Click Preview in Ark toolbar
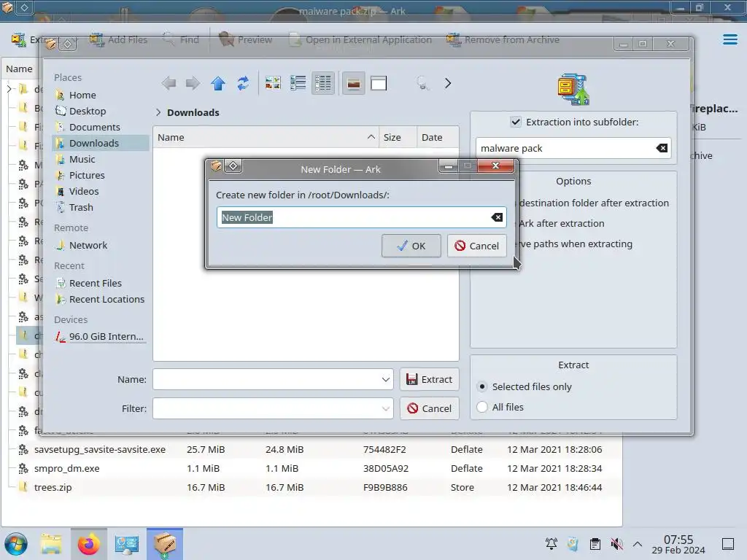This screenshot has height=560, width=747. click(245, 39)
